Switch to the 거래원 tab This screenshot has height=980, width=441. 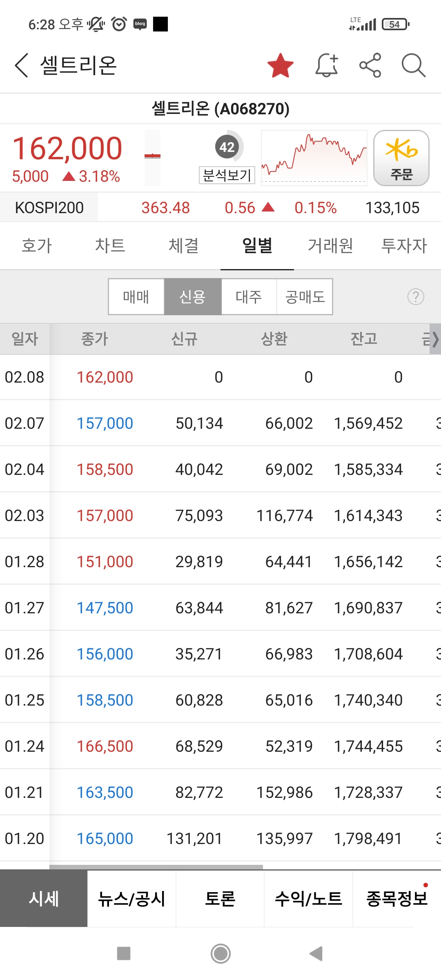click(x=331, y=245)
